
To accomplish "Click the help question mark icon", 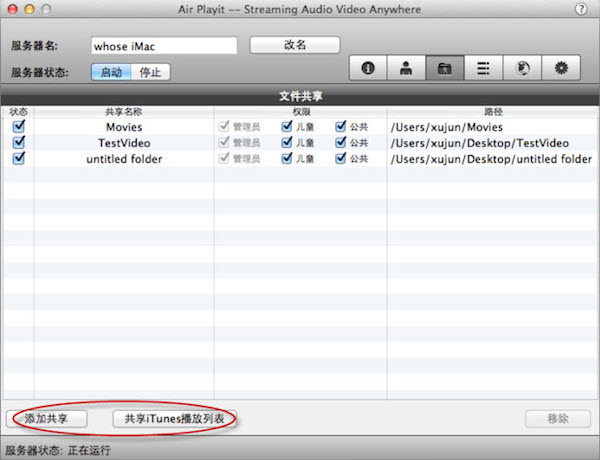I will point(581,9).
